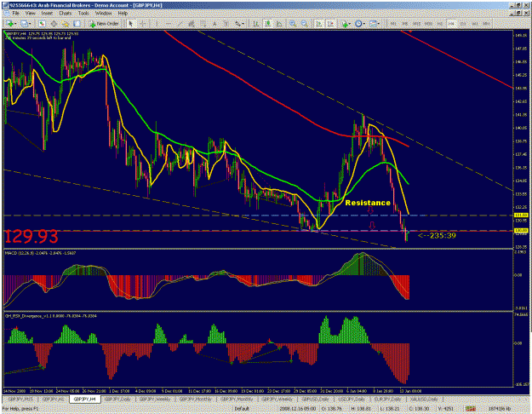Switch chart to line chart type
This screenshot has height=414, width=532.
[x=279, y=24]
